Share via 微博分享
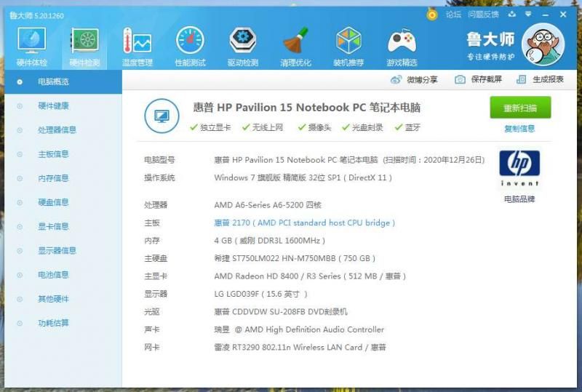Image resolution: width=582 pixels, height=392 pixels. click(x=414, y=79)
